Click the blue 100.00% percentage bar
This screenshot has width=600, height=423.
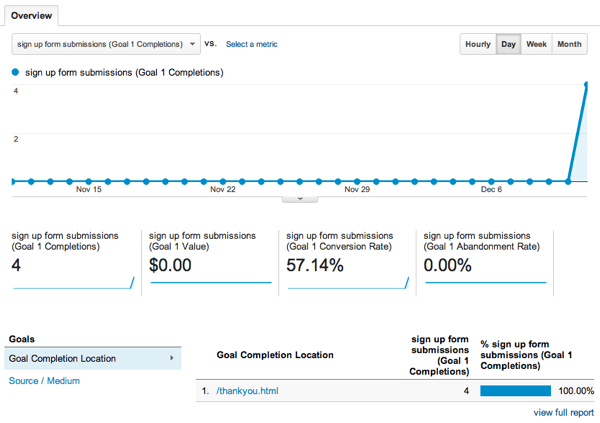[515, 391]
